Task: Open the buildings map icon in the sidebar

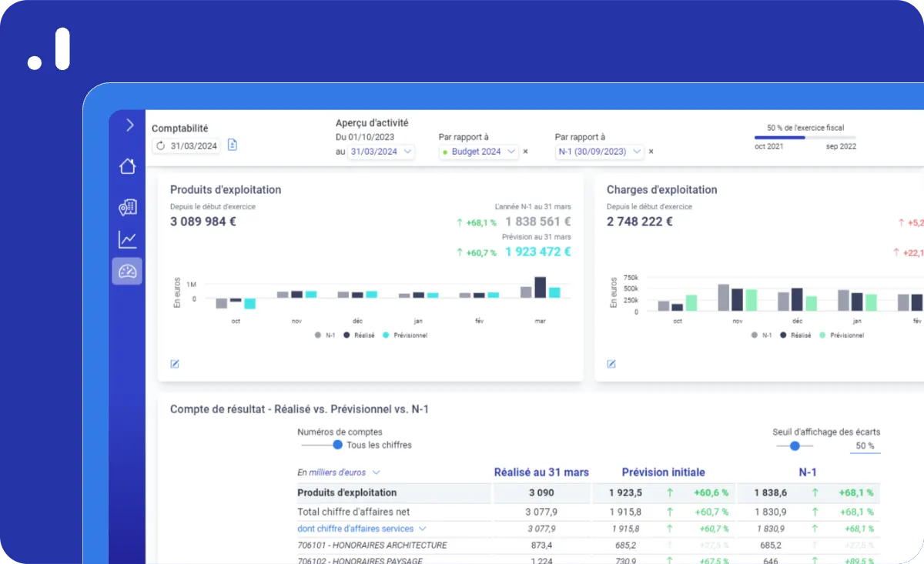Action: [x=127, y=207]
